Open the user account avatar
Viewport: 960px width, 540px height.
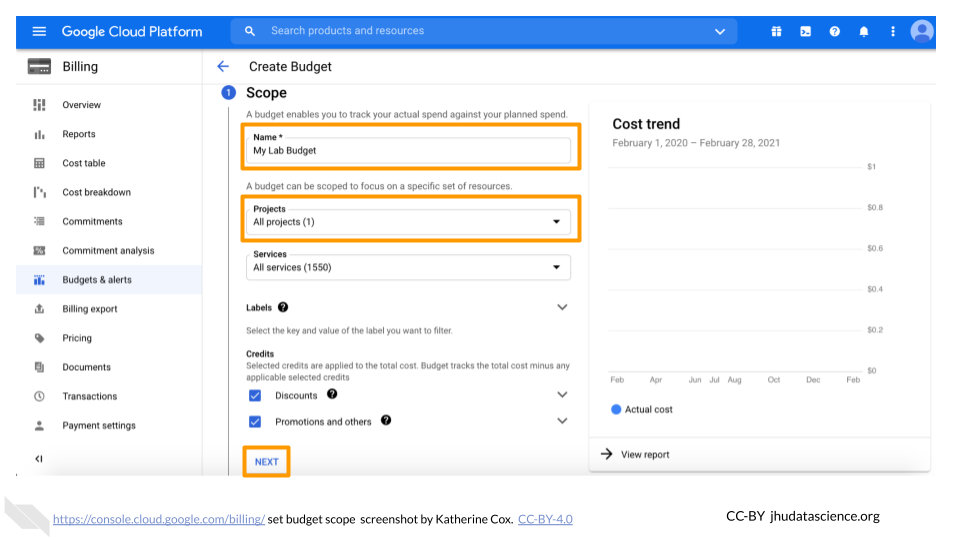921,31
